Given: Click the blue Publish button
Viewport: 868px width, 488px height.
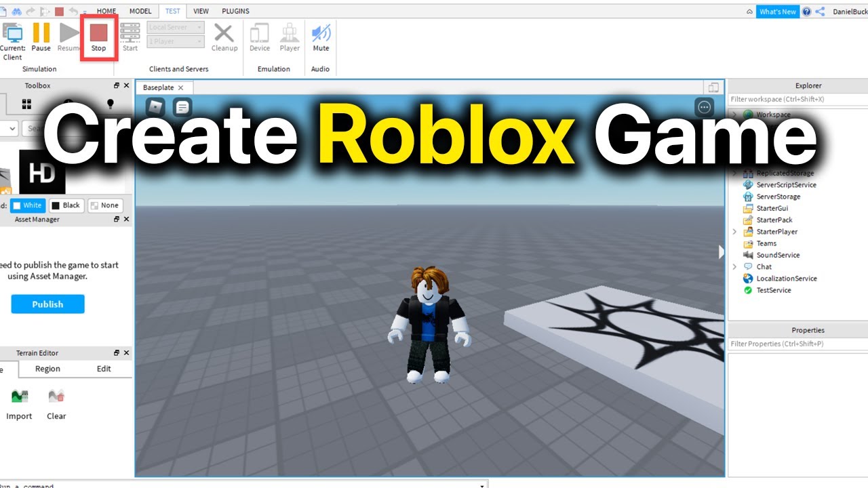Looking at the screenshot, I should (47, 304).
